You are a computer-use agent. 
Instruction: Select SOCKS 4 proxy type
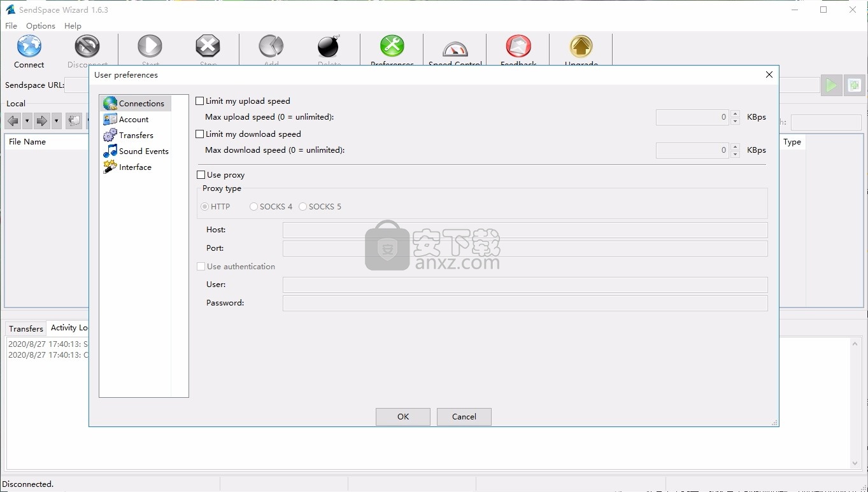coord(254,206)
